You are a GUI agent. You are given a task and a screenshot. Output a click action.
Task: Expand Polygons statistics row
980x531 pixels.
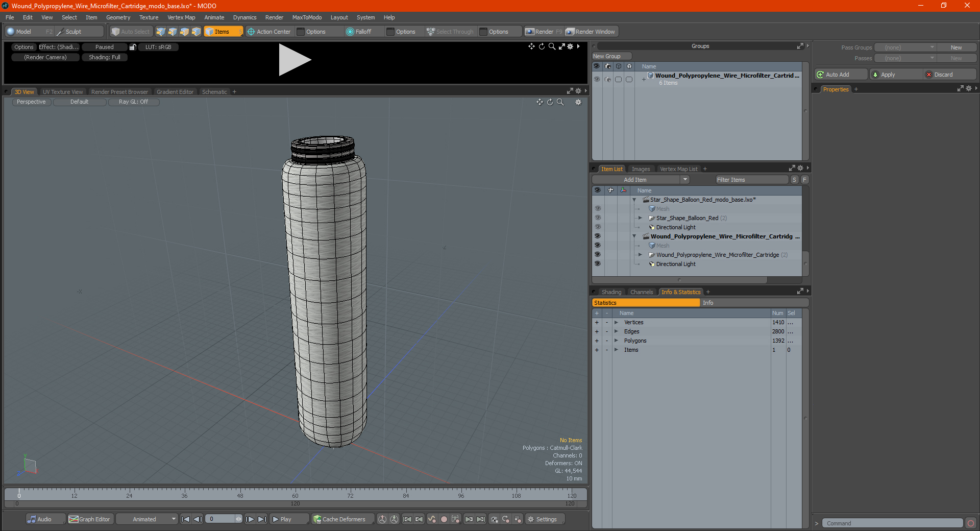616,341
